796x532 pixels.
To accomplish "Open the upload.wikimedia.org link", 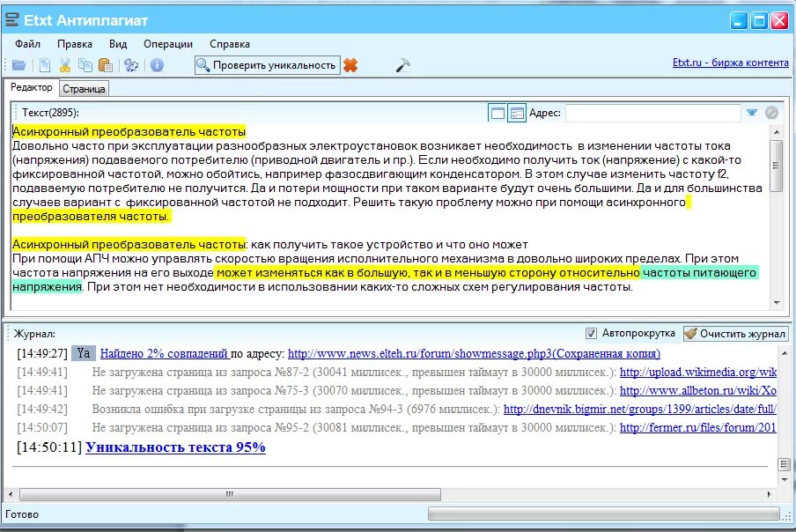I will (698, 372).
